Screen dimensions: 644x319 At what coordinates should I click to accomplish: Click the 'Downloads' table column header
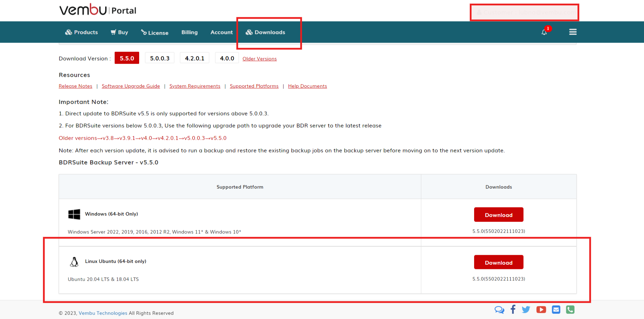tap(499, 187)
